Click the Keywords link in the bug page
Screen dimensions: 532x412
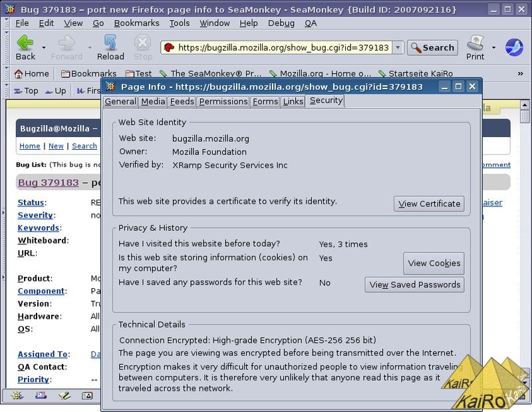tap(39, 228)
